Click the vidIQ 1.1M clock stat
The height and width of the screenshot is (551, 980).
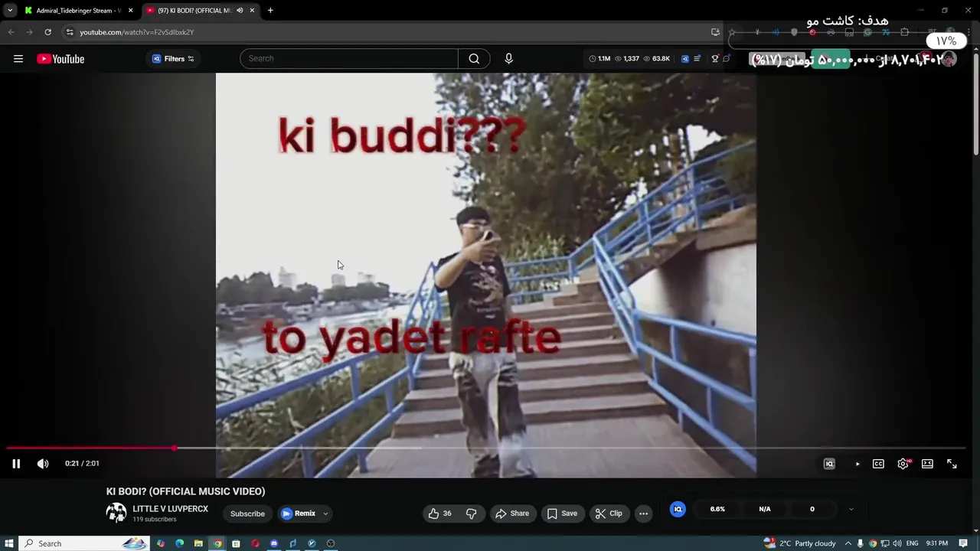coord(599,59)
